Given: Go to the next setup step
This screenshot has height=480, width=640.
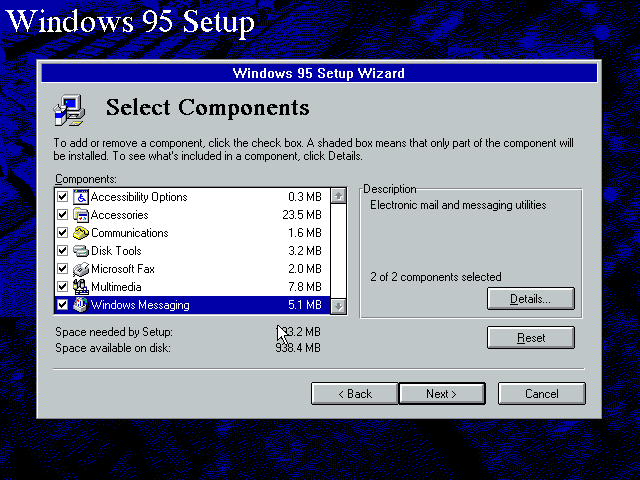Looking at the screenshot, I should point(441,393).
